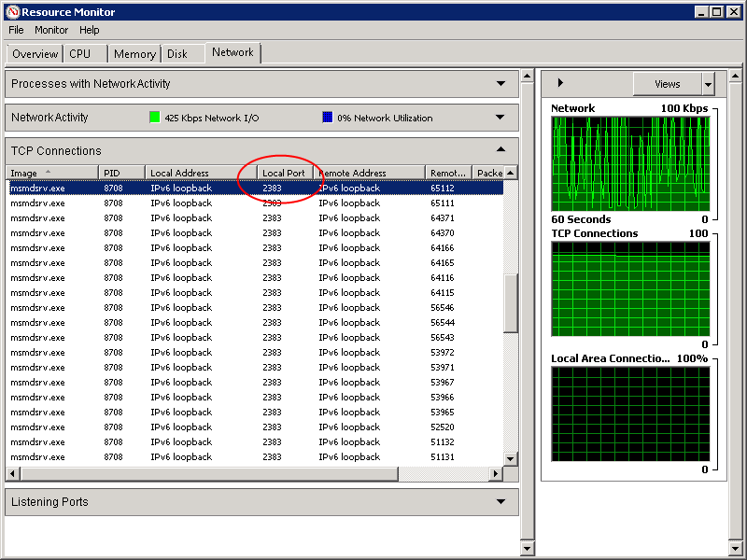Click the 0% Network Utilization label
The width and height of the screenshot is (747, 560).
pyautogui.click(x=385, y=119)
